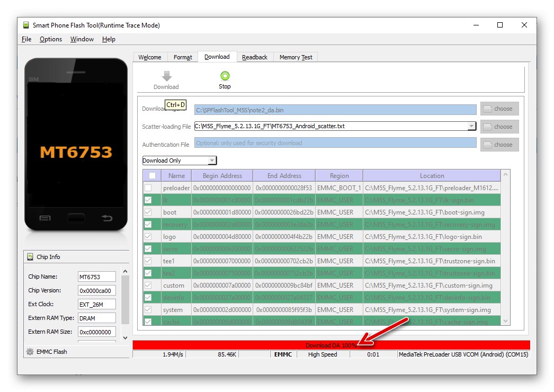
Task: Click the green Download arrow icon
Action: click(166, 75)
